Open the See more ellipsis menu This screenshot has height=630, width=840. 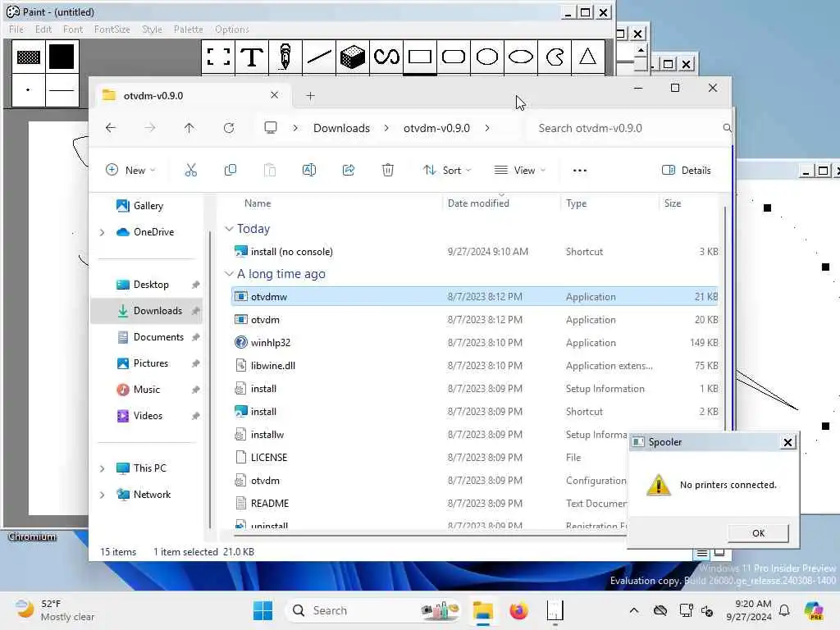click(x=580, y=171)
